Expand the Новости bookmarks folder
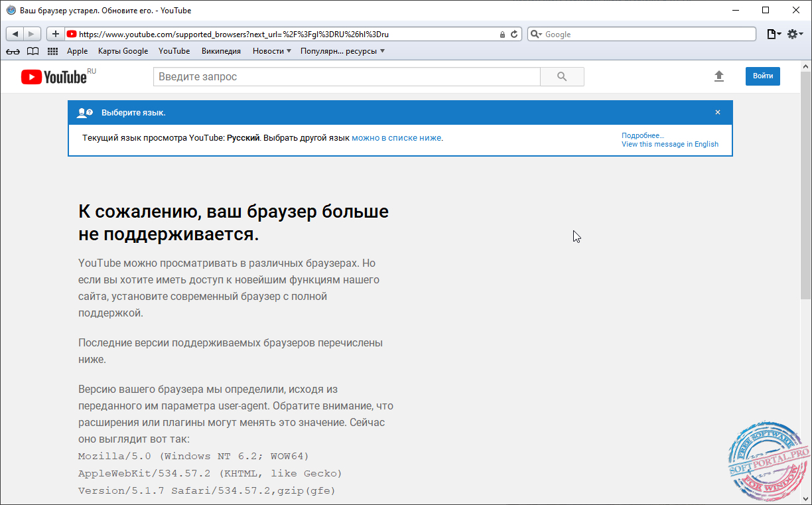 pyautogui.click(x=272, y=51)
